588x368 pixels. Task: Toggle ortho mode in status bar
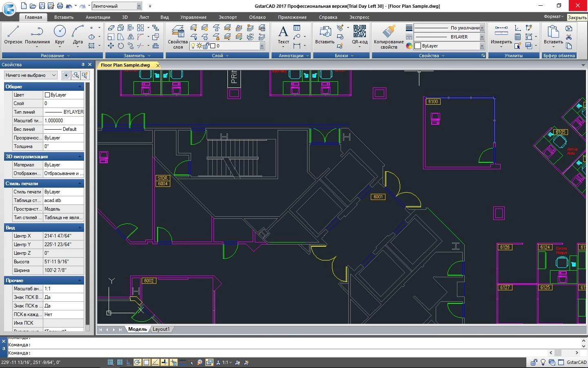pos(129,362)
